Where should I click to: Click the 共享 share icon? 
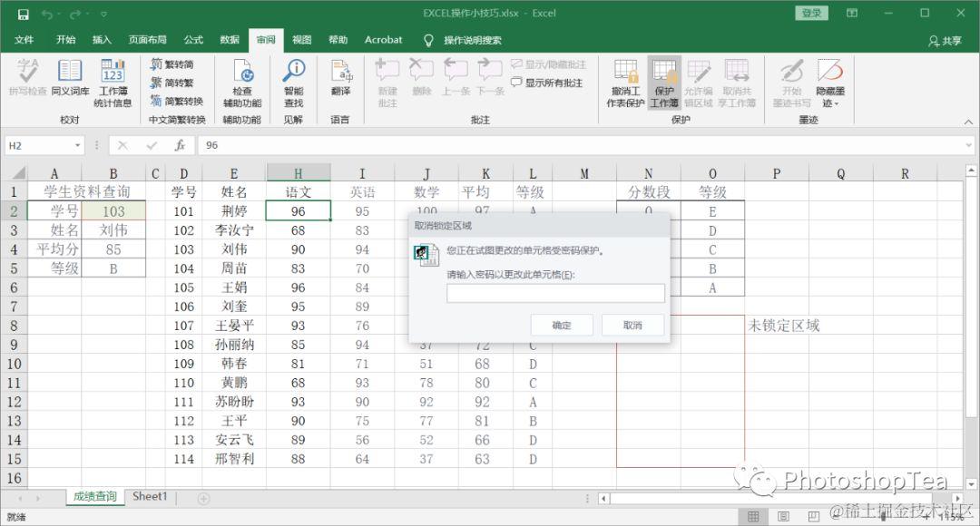pyautogui.click(x=945, y=41)
